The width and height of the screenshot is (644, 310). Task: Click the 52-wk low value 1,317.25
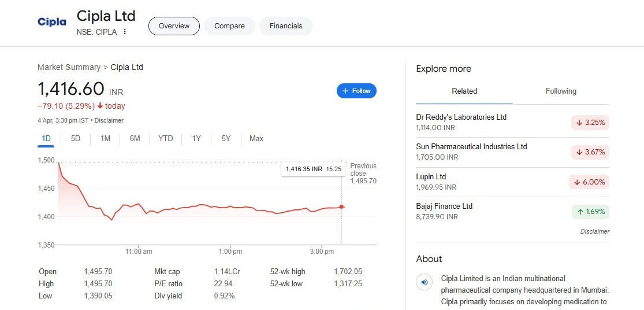(348, 284)
